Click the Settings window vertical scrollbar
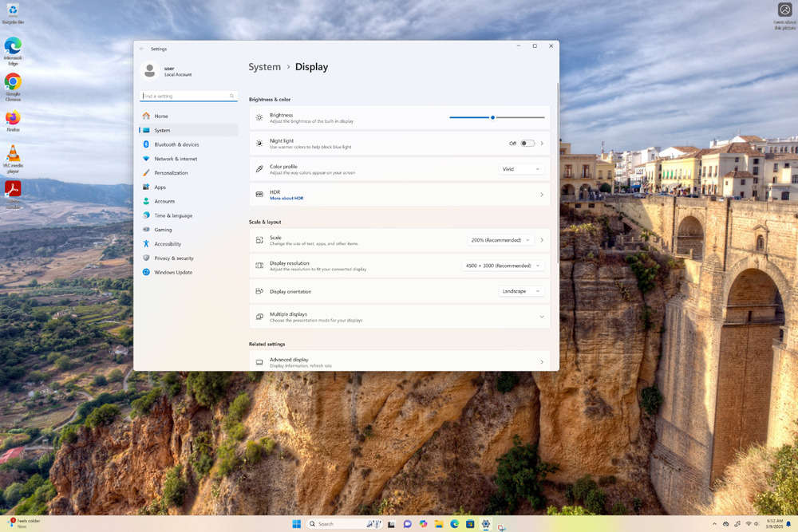Image resolution: width=798 pixels, height=532 pixels. pyautogui.click(x=558, y=173)
